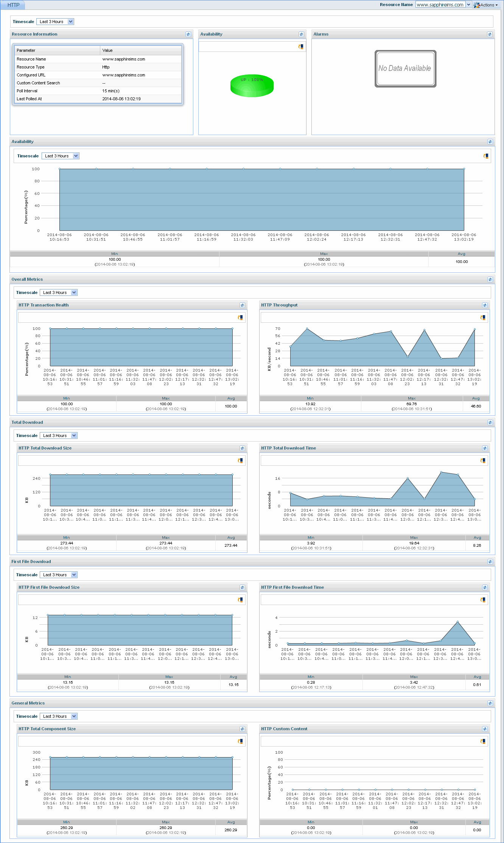Open First File Download Timescale dropdown
Image resolution: width=504 pixels, height=843 pixels.
tap(59, 575)
